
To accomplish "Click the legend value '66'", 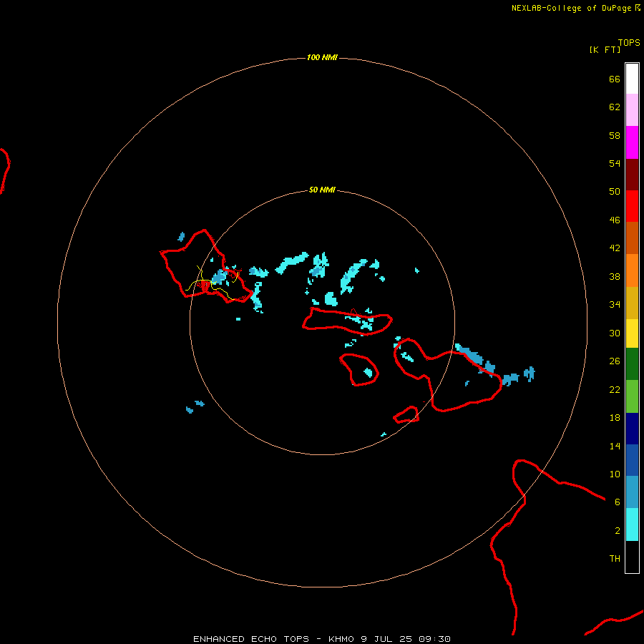I will click(x=615, y=79).
